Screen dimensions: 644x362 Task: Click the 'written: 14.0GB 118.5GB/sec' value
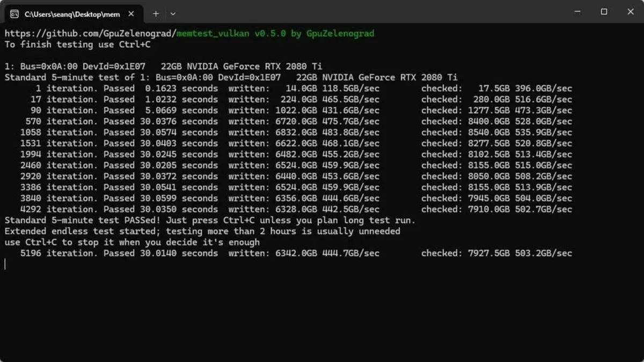(304, 88)
